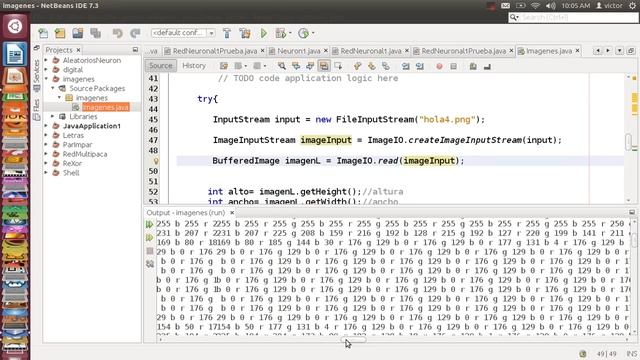Select the Letras project
Screen dimensions: 640x360
(73, 136)
